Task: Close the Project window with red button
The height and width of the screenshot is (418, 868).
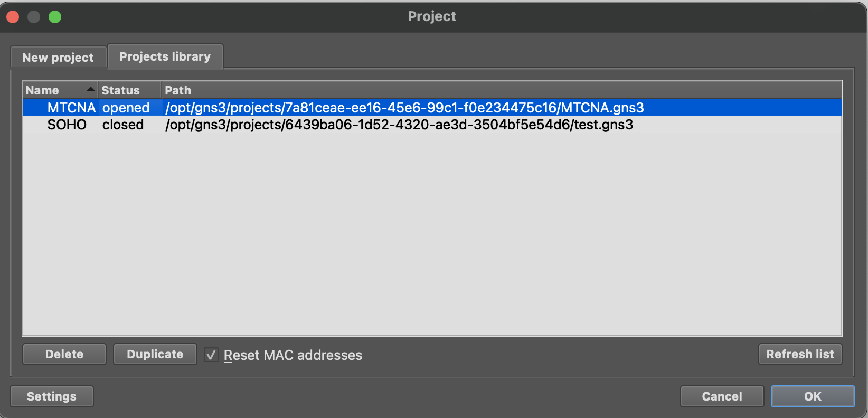Action: (13, 17)
